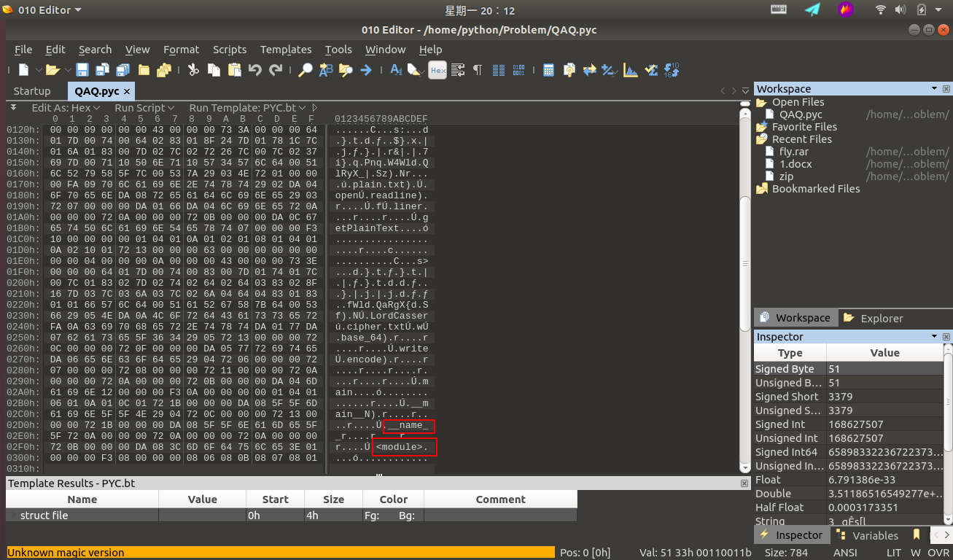This screenshot has height=560, width=953.
Task: Close the QAQ.pyc tab
Action: pyautogui.click(x=127, y=91)
